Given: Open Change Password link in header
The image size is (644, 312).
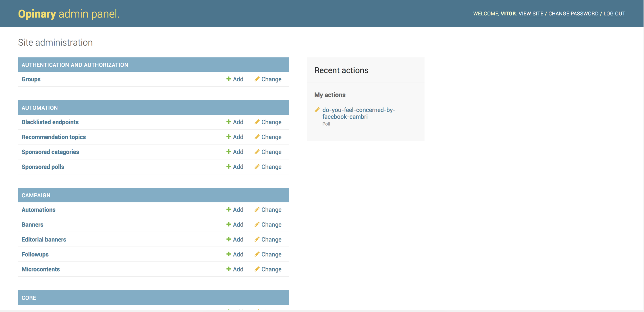Looking at the screenshot, I should pos(573,14).
